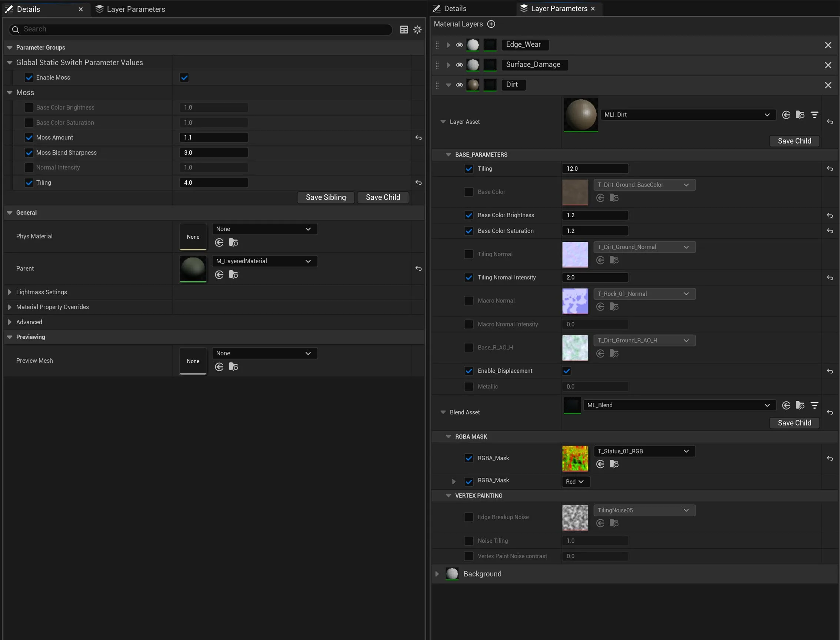Use selected asset for Phys Material
Viewport: 840px width, 640px height.
pyautogui.click(x=219, y=242)
